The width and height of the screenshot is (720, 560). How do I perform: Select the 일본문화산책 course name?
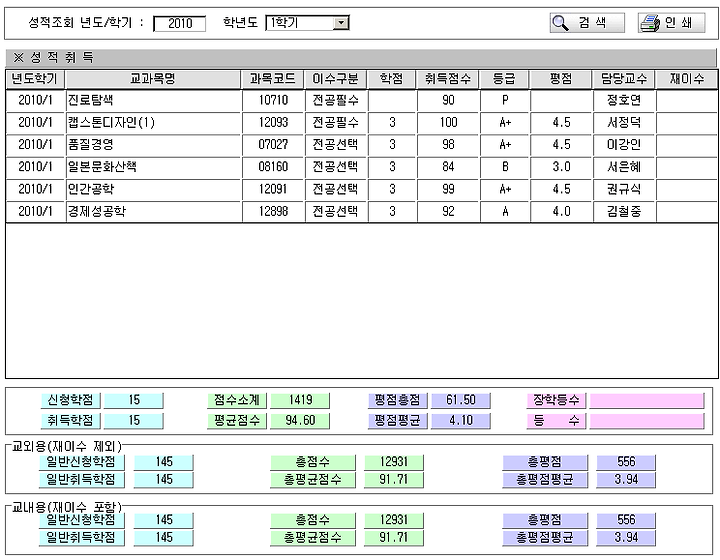[102, 167]
